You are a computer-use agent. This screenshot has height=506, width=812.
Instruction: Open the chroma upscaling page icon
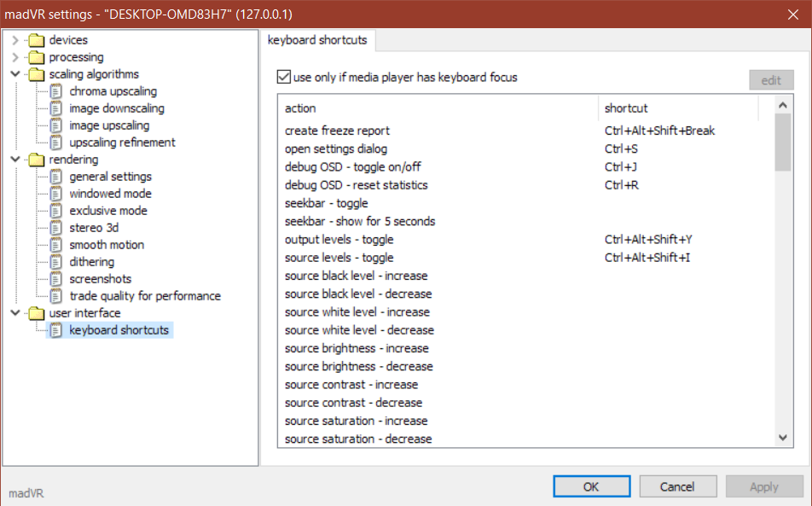(x=56, y=91)
